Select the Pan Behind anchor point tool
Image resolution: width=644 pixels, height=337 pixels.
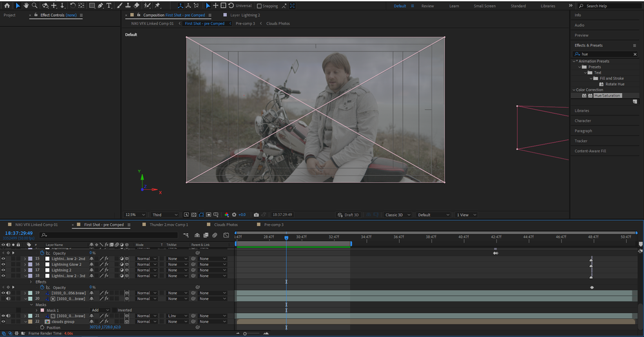tap(82, 6)
